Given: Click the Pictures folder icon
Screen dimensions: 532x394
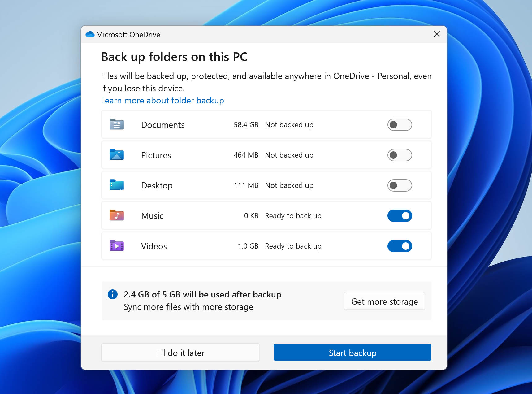Looking at the screenshot, I should [117, 155].
